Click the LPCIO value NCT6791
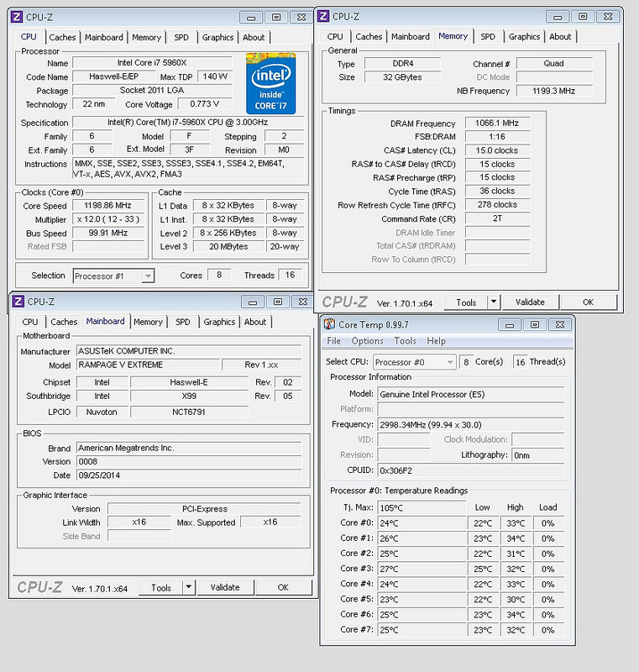Image resolution: width=639 pixels, height=672 pixels. tap(189, 412)
